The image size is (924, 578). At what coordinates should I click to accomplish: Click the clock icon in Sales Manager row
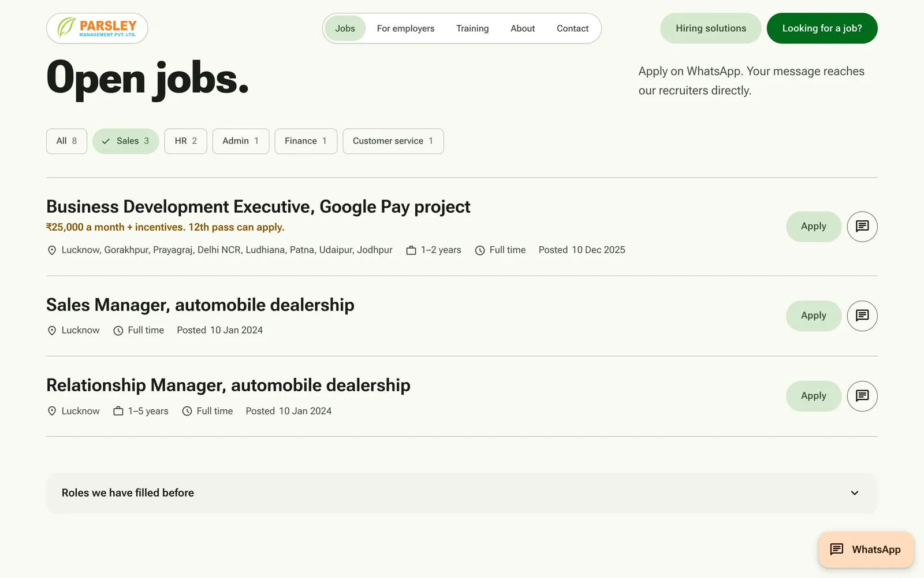(x=118, y=331)
